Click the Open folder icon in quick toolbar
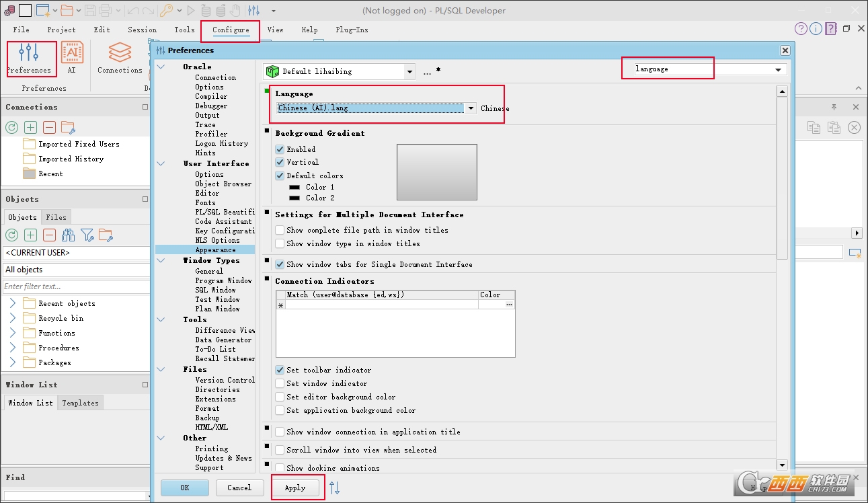Image resolution: width=868 pixels, height=503 pixels. (67, 10)
